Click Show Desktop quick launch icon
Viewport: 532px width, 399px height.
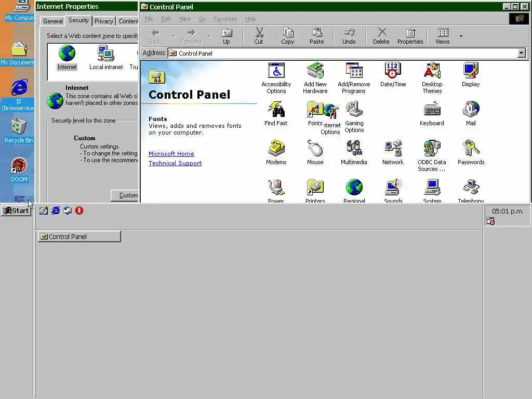point(44,211)
